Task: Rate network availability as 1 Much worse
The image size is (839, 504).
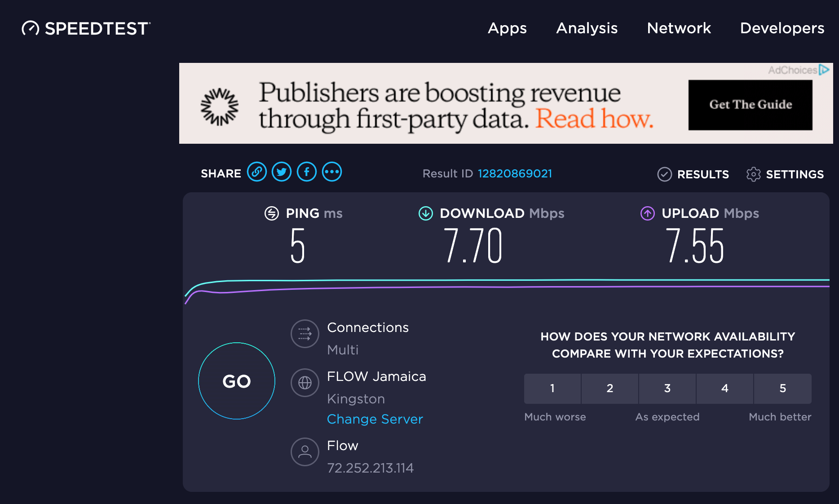Action: coord(552,389)
